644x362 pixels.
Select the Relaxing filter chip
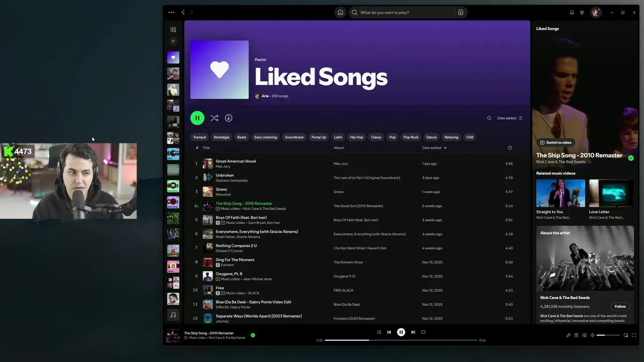(451, 137)
